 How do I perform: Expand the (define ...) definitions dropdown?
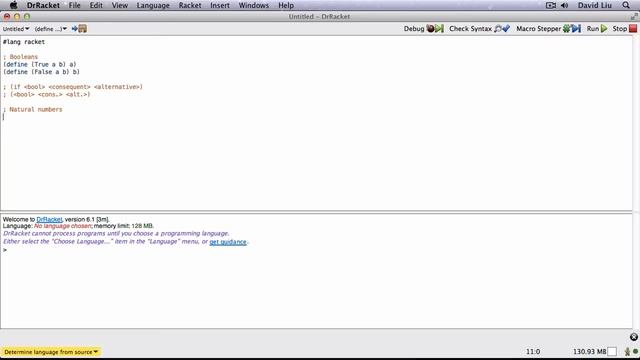point(51,29)
